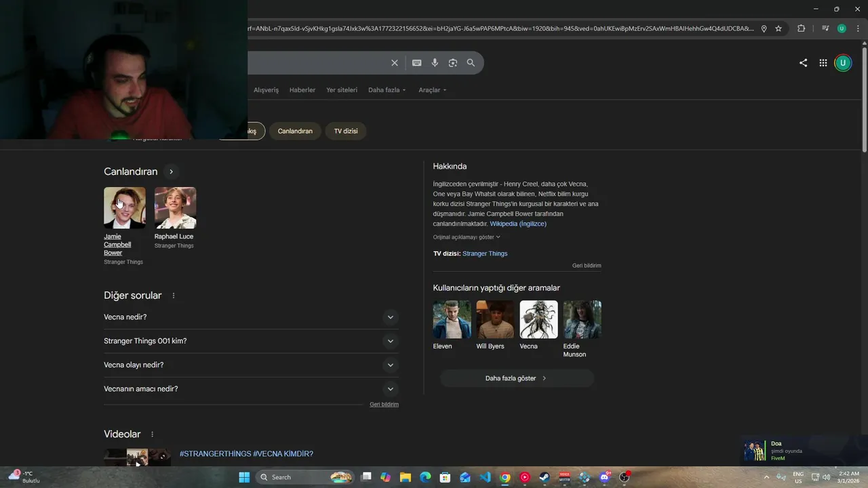The height and width of the screenshot is (488, 868).
Task: Open the Araçlar dropdown
Action: click(x=433, y=90)
